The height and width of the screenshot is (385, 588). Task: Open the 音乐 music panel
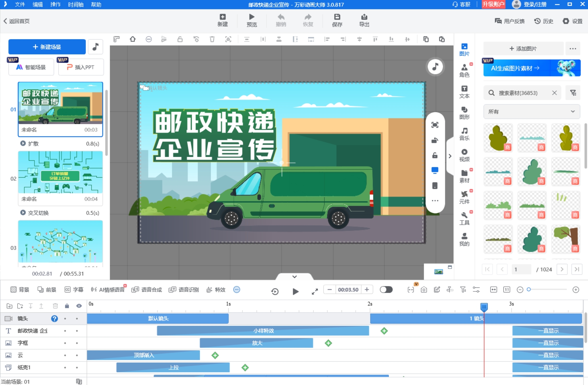(464, 134)
